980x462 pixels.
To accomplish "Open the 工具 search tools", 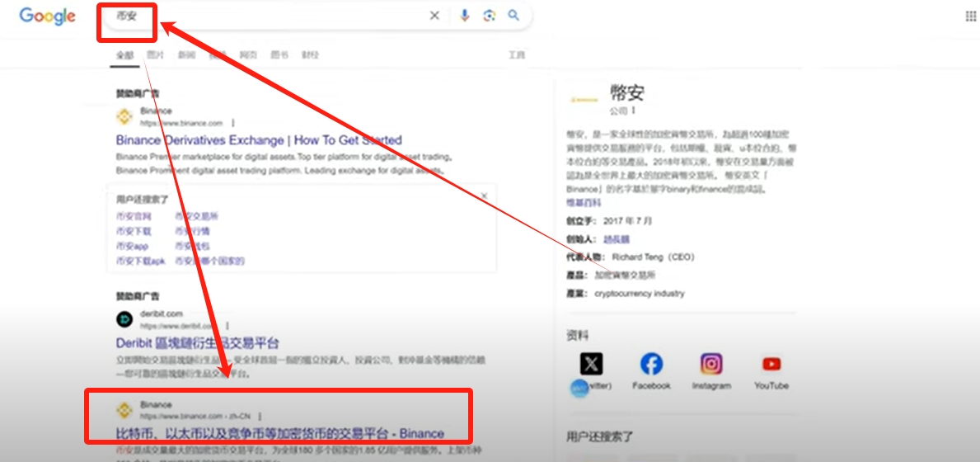I will coord(517,55).
